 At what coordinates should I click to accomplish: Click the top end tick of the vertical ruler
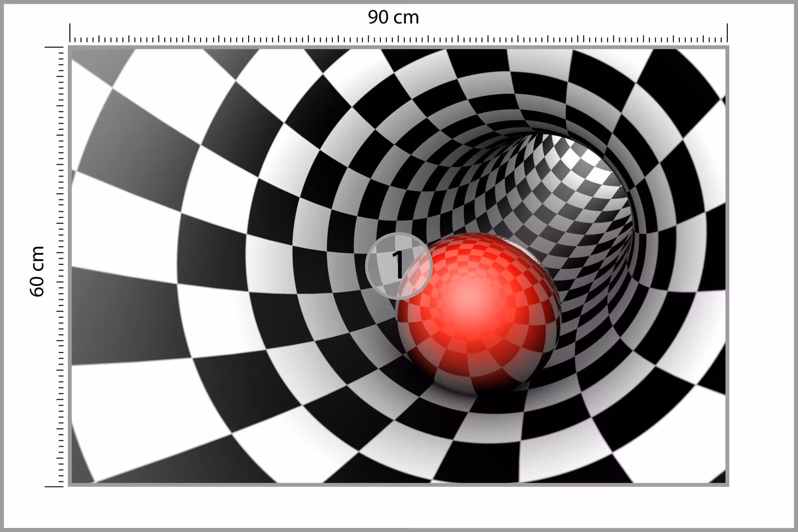pos(54,47)
